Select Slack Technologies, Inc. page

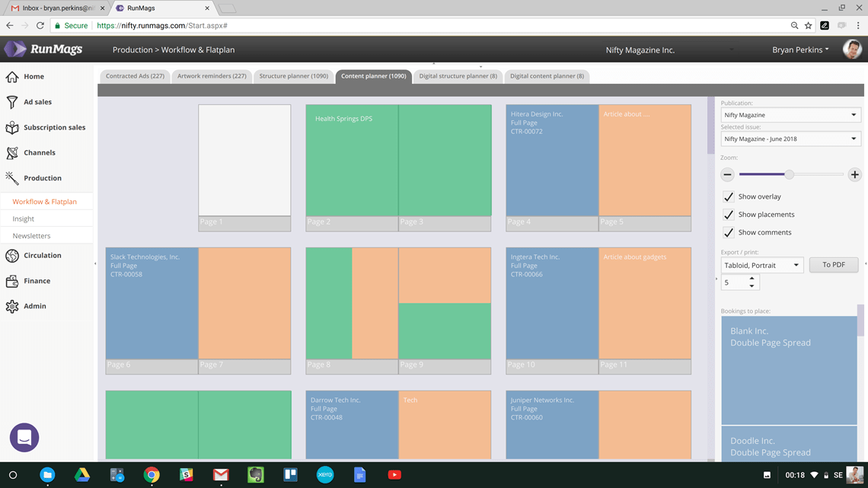(x=152, y=303)
